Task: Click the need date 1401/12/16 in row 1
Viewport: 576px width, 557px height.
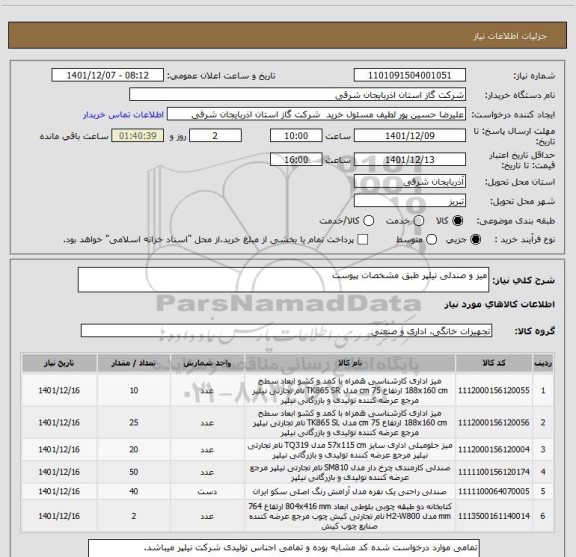Action: (59, 391)
